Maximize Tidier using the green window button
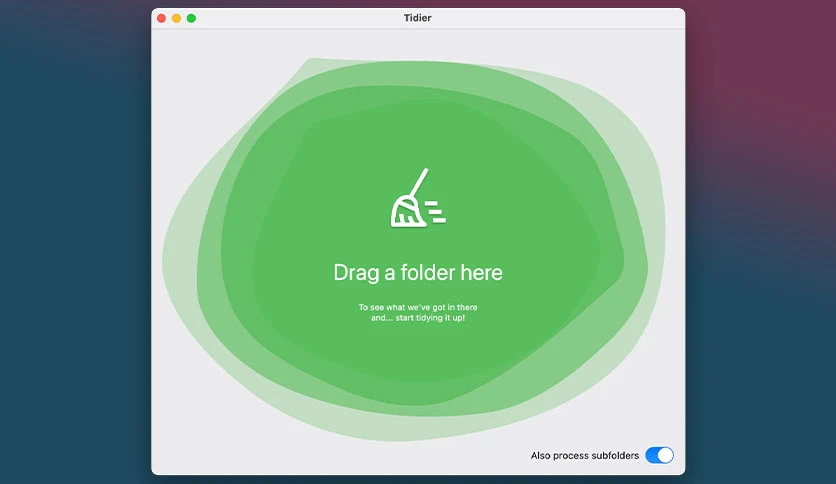This screenshot has height=484, width=836. (191, 18)
